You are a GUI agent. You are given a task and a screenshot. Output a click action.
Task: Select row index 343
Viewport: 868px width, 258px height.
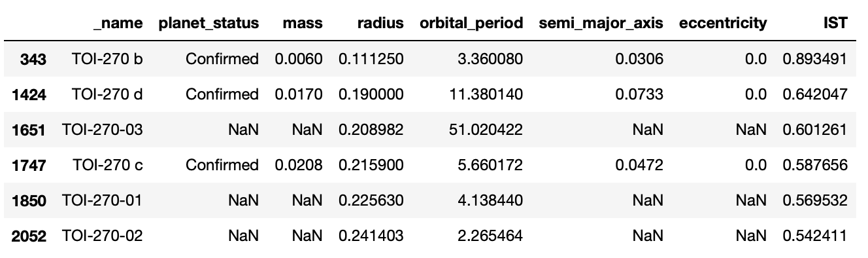pos(33,59)
